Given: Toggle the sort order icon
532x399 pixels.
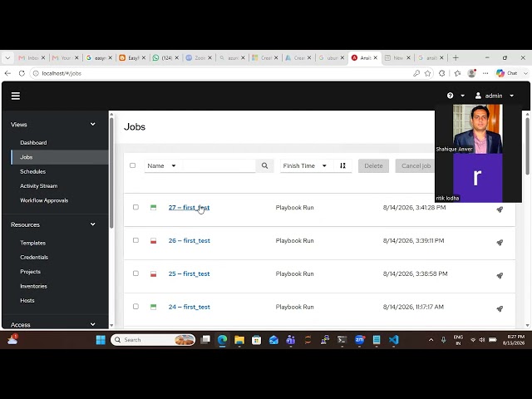Looking at the screenshot, I should (x=342, y=165).
